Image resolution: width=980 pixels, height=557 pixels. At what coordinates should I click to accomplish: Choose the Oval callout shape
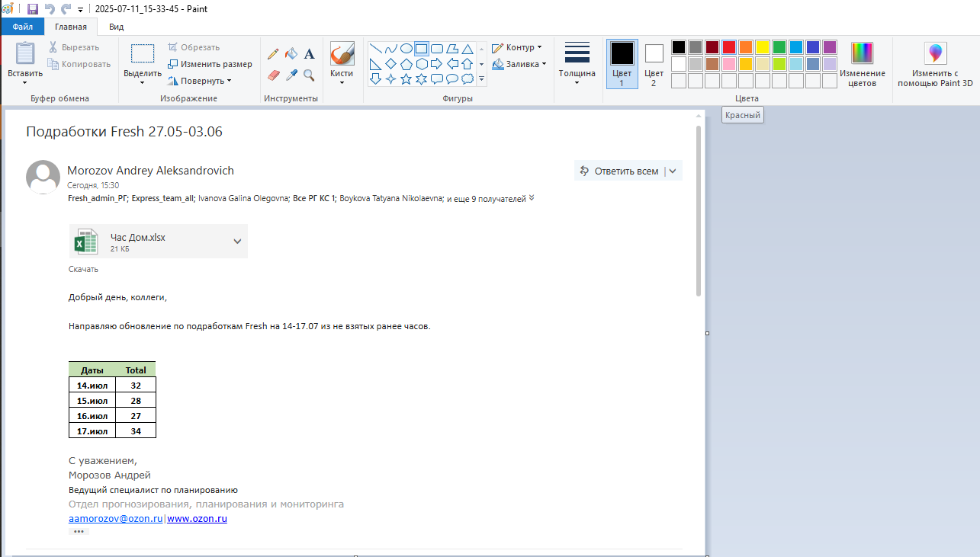pyautogui.click(x=451, y=78)
